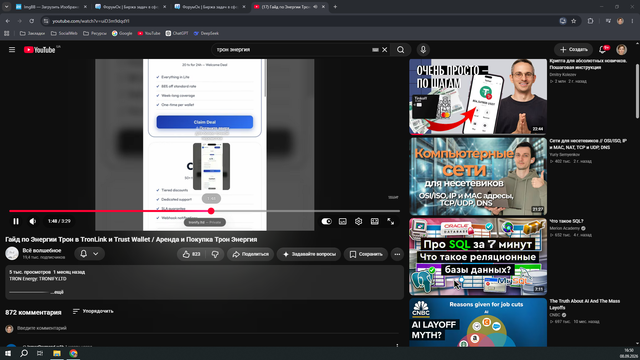Viewport: 640px width, 360px height.
Task: Open the 'AI LAYOFF MYTH?' CNBC thumbnail
Action: pyautogui.click(x=478, y=322)
